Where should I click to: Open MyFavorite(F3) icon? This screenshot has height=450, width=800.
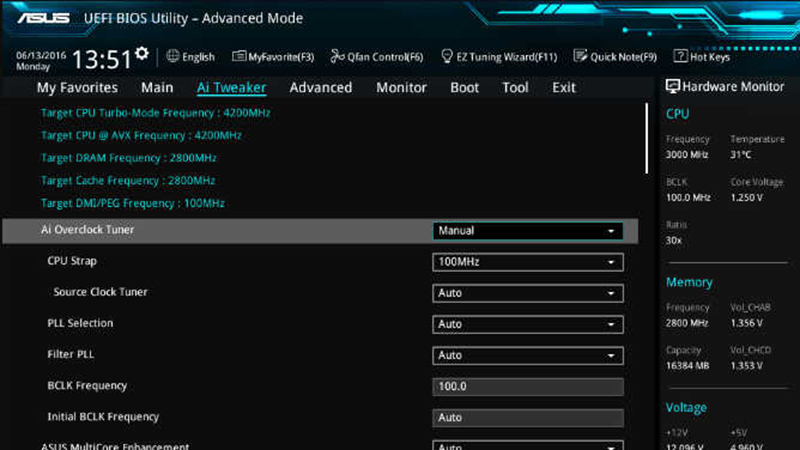(239, 56)
